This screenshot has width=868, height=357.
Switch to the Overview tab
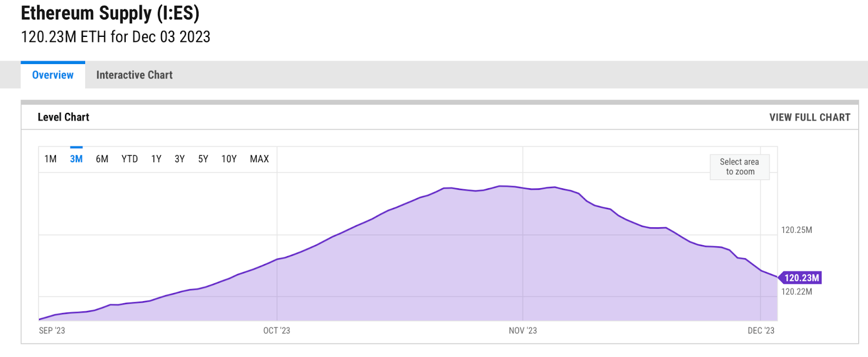pyautogui.click(x=53, y=75)
